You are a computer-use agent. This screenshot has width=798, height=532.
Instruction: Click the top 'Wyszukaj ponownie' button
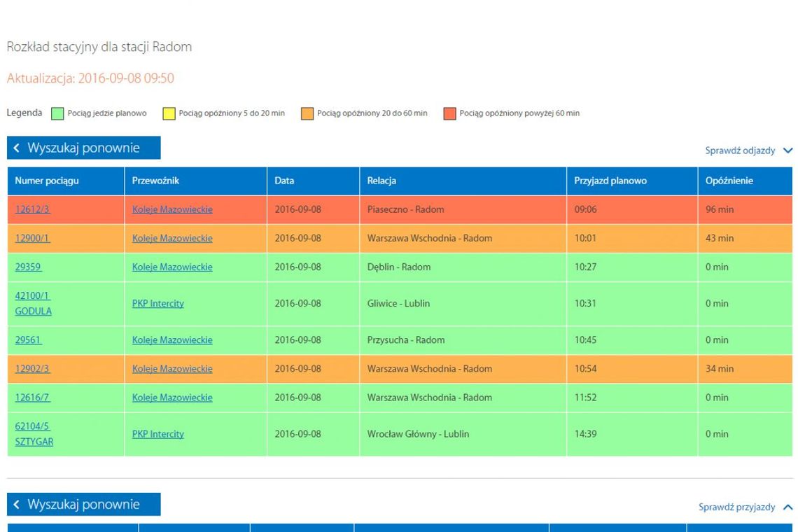[x=84, y=148]
